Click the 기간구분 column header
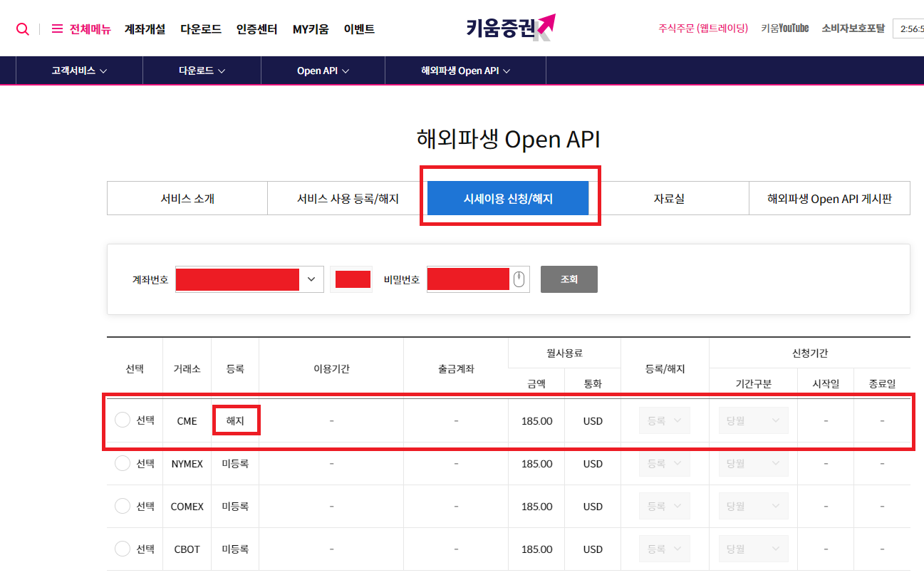 click(753, 383)
